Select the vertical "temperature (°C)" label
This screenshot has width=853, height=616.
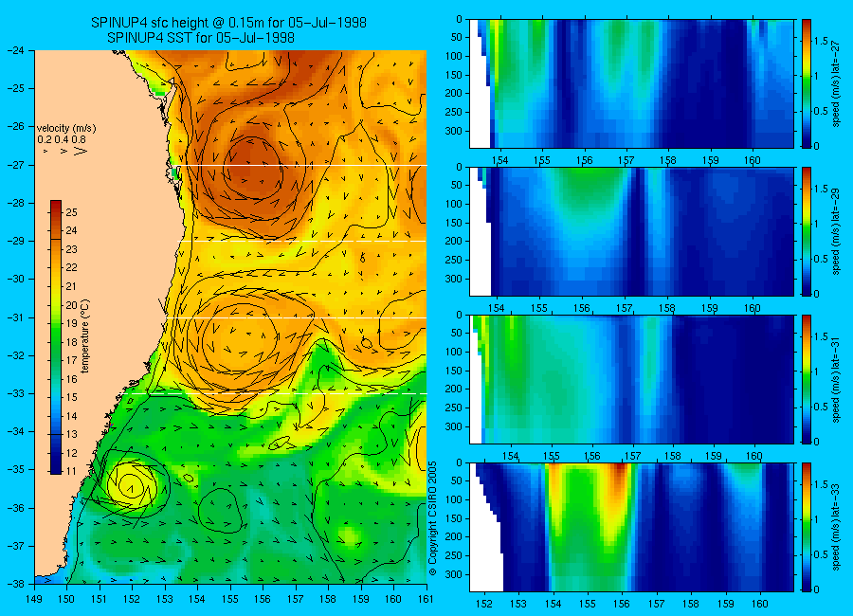tap(85, 336)
